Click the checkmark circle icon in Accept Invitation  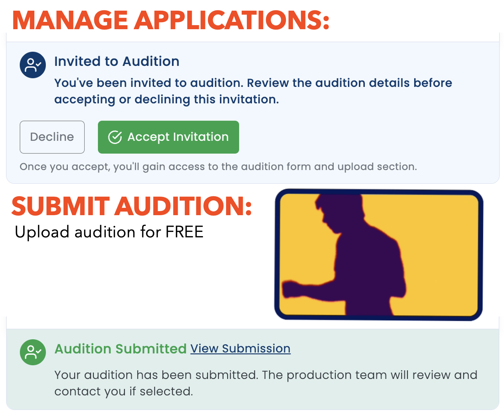(115, 137)
